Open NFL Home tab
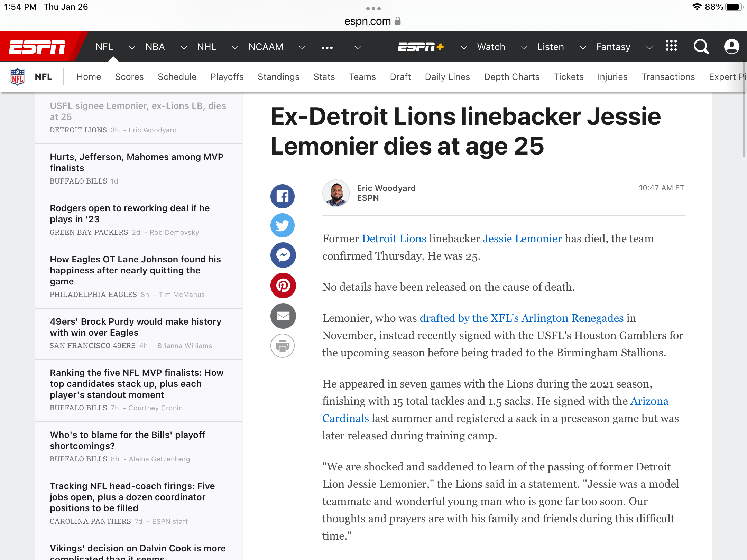This screenshot has width=747, height=560. [89, 77]
